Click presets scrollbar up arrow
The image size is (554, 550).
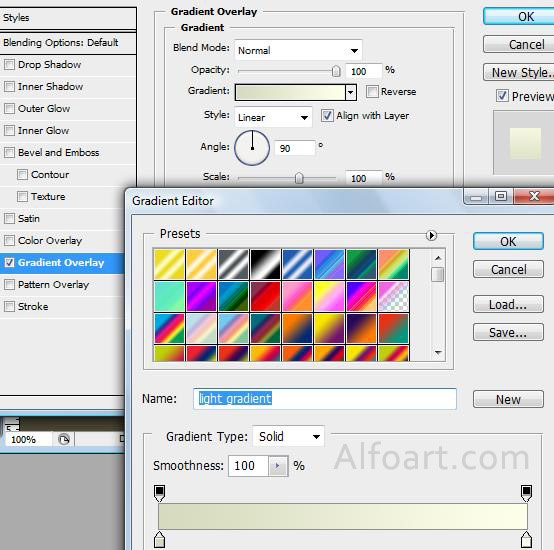438,258
